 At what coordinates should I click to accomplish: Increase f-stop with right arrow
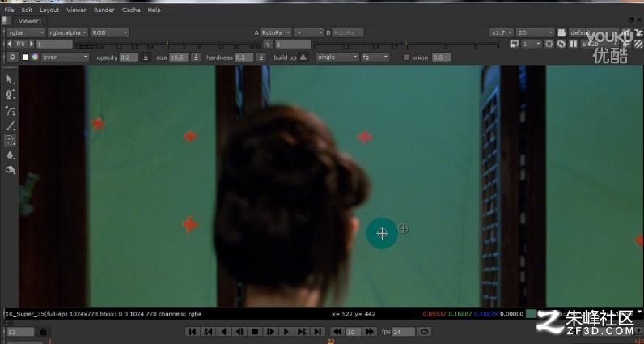point(32,44)
